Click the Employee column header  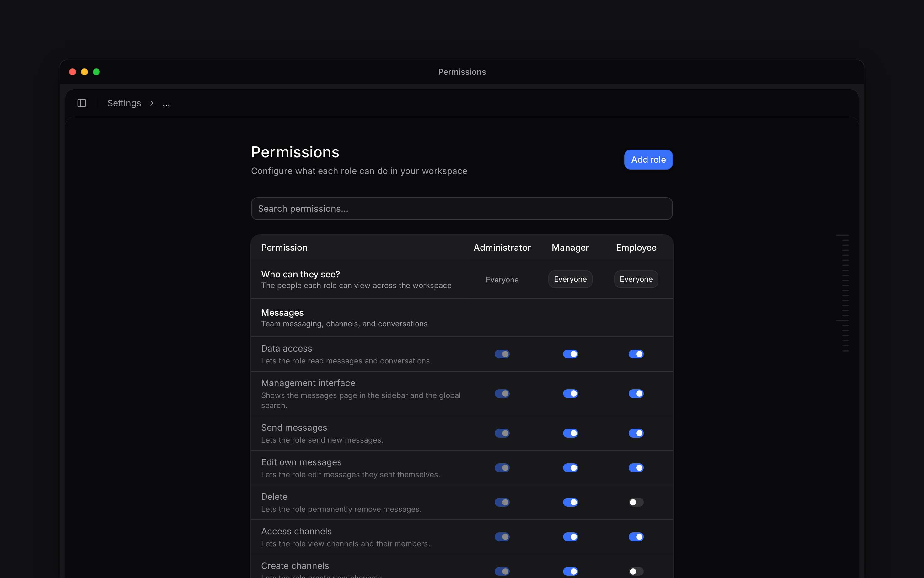[636, 248]
